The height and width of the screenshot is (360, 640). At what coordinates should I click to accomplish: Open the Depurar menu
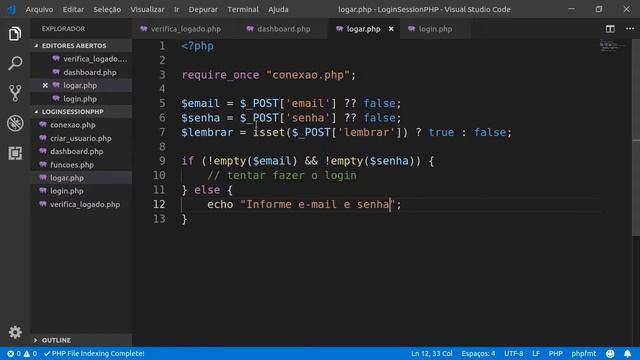pyautogui.click(x=203, y=9)
